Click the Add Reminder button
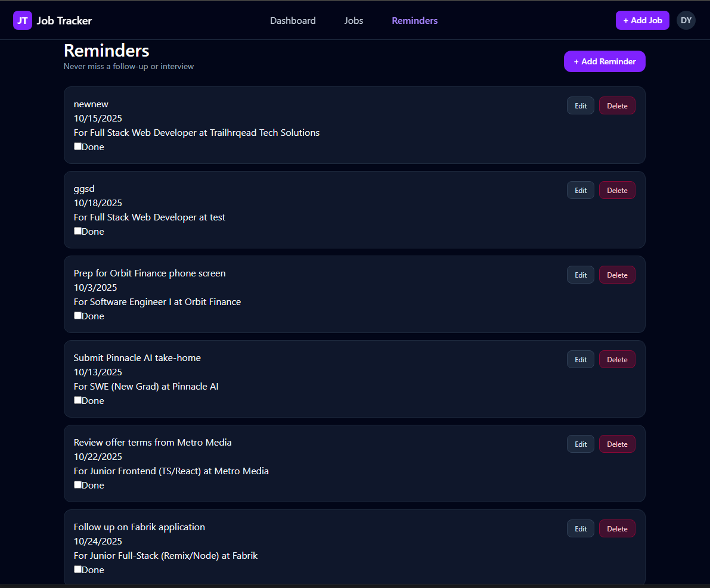This screenshot has height=588, width=710. 604,61
